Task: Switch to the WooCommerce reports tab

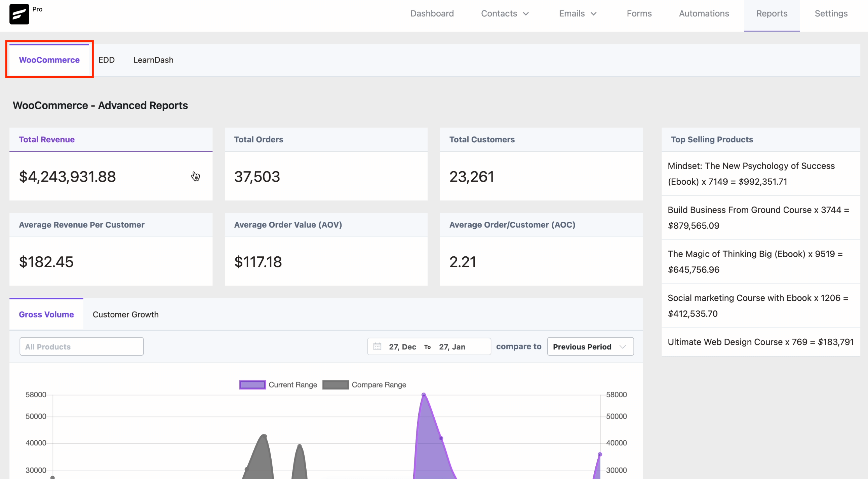Action: coord(49,60)
